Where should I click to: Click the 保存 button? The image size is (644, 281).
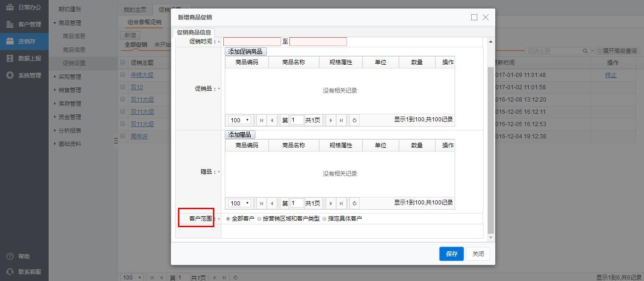click(451, 254)
